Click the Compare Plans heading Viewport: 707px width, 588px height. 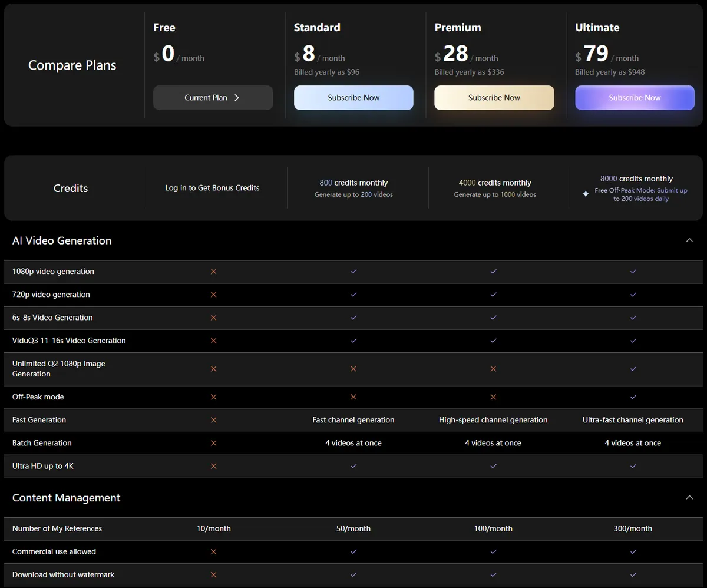coord(72,65)
